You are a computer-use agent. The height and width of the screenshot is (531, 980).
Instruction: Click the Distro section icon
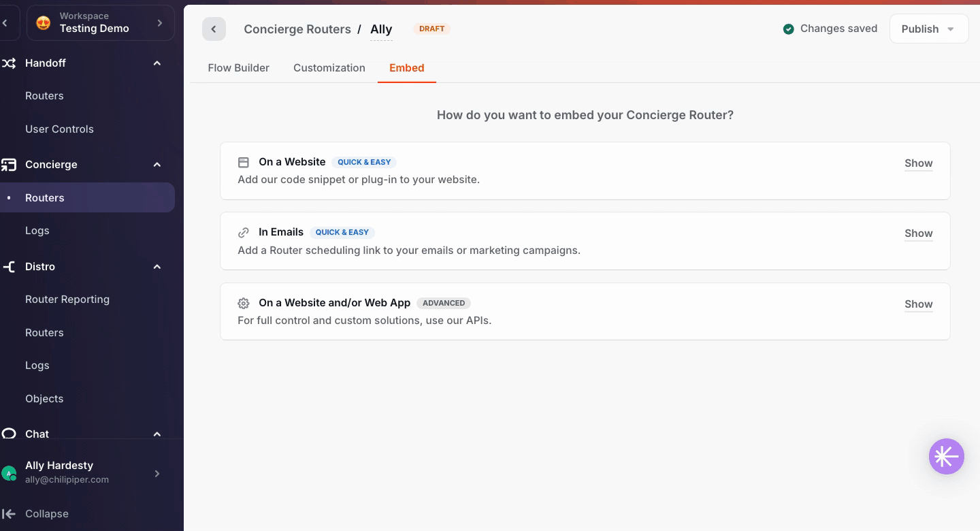pyautogui.click(x=8, y=267)
